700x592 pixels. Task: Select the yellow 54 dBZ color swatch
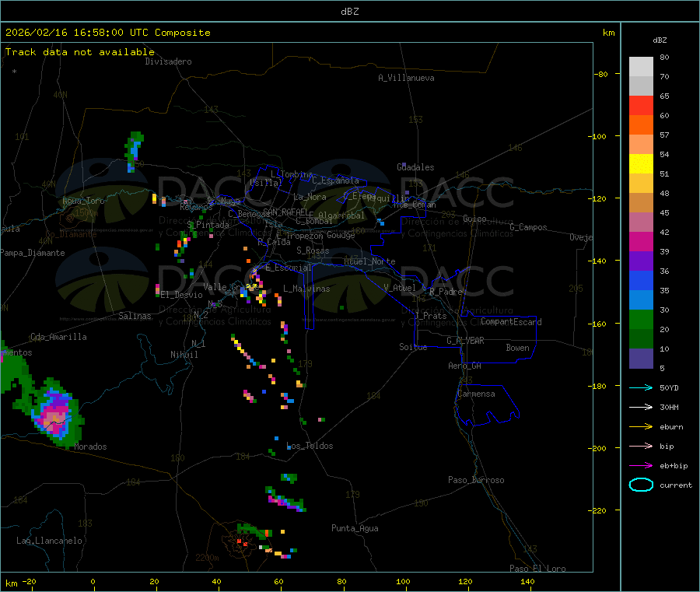[641, 164]
